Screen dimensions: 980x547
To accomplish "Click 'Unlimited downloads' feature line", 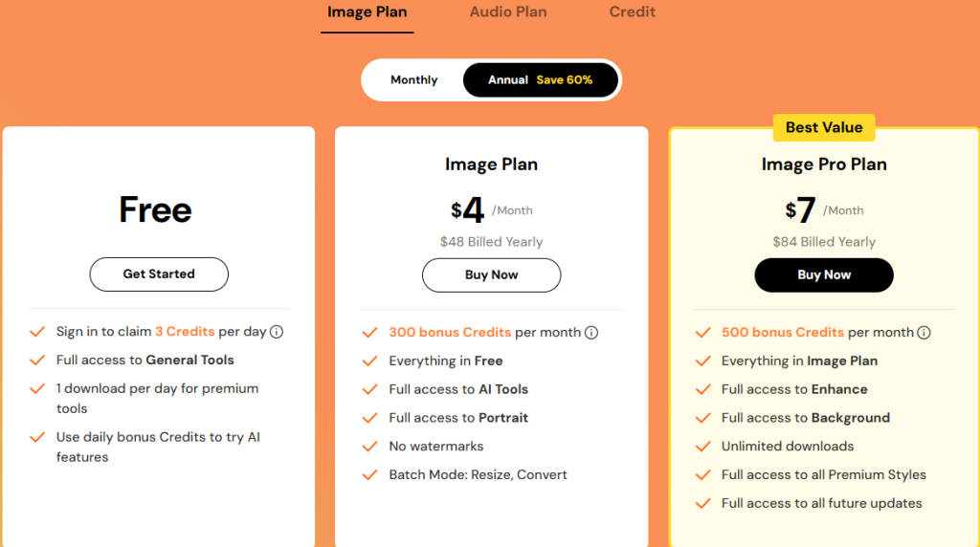I will (x=788, y=447).
